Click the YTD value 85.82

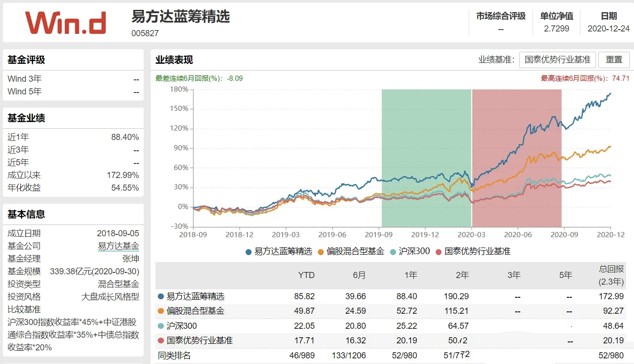305,296
